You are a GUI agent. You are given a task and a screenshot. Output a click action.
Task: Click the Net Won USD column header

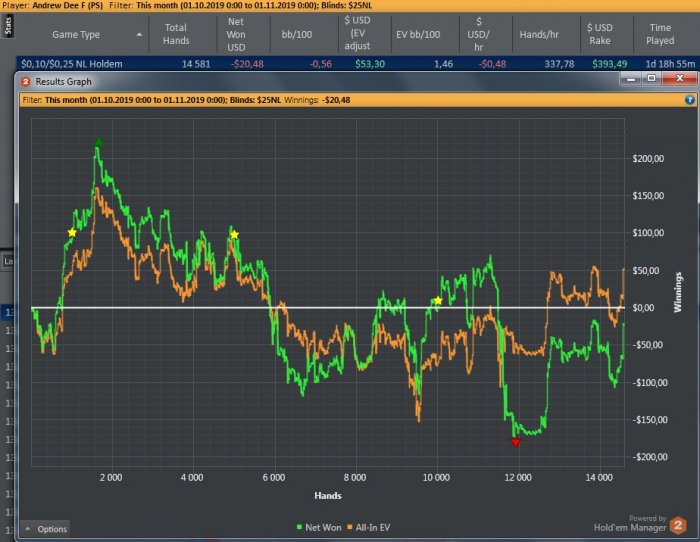(x=237, y=34)
